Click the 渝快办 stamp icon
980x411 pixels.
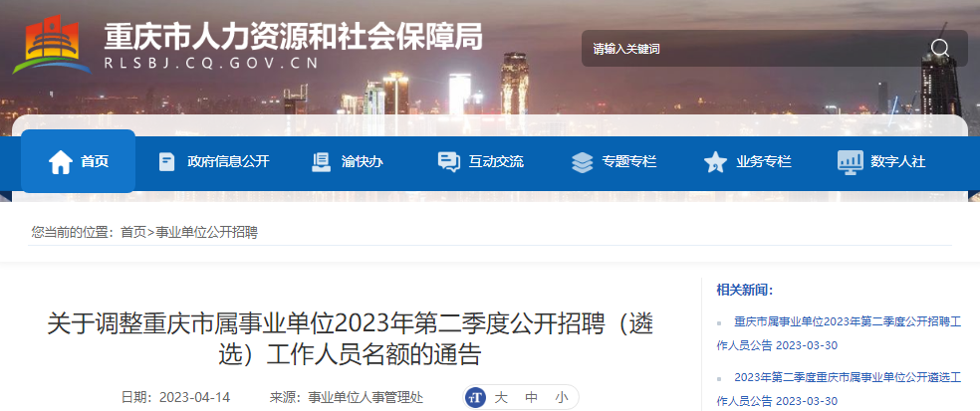pos(322,162)
